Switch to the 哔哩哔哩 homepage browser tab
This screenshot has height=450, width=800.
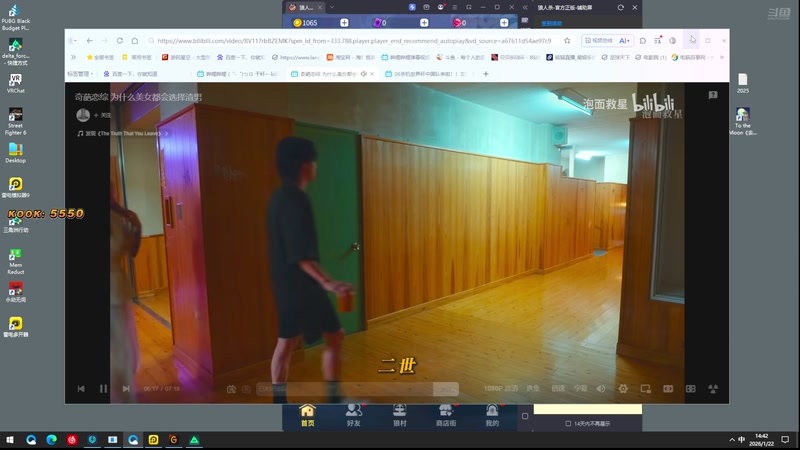click(x=238, y=74)
